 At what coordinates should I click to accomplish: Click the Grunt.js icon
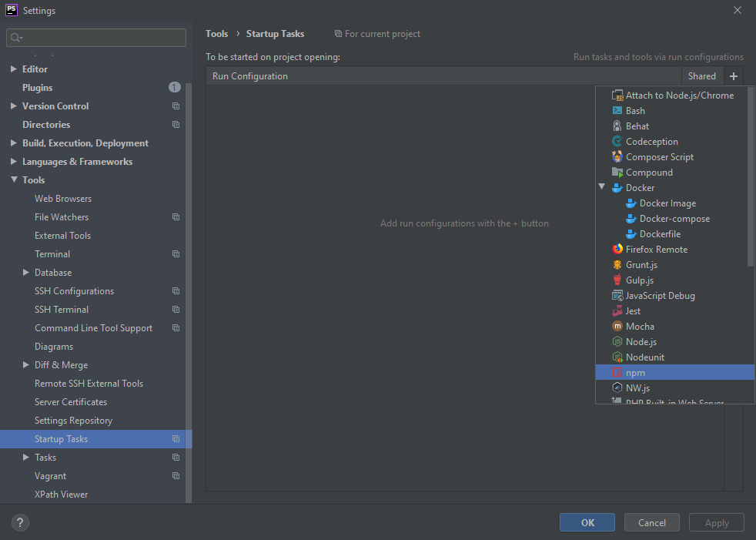(x=617, y=265)
